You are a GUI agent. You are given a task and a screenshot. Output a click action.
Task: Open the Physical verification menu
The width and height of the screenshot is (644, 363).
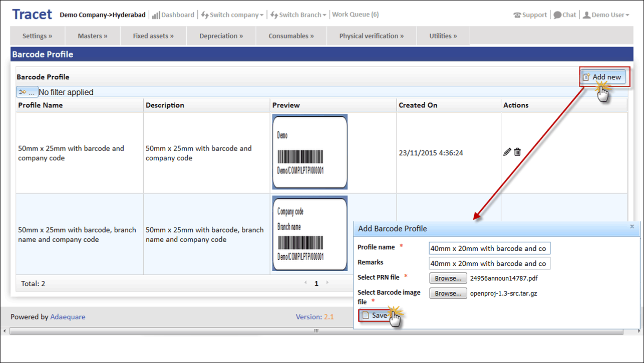[371, 36]
